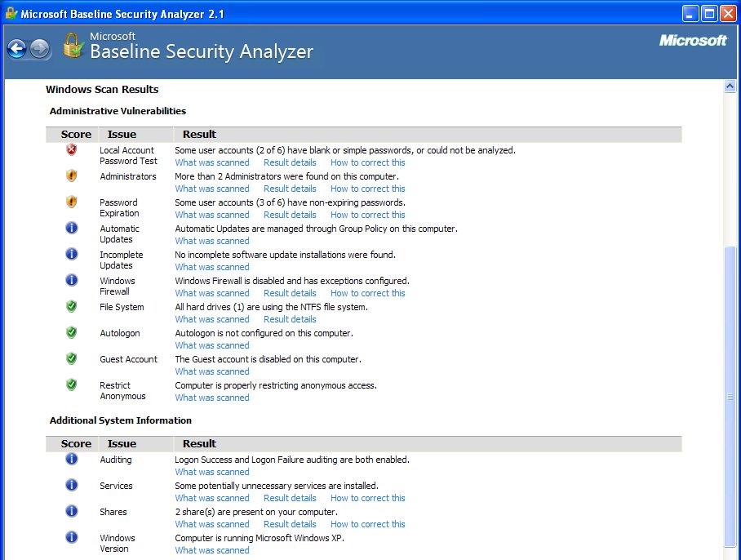Click the blue info icon for Windows Firewall
The width and height of the screenshot is (741, 560).
(x=71, y=280)
